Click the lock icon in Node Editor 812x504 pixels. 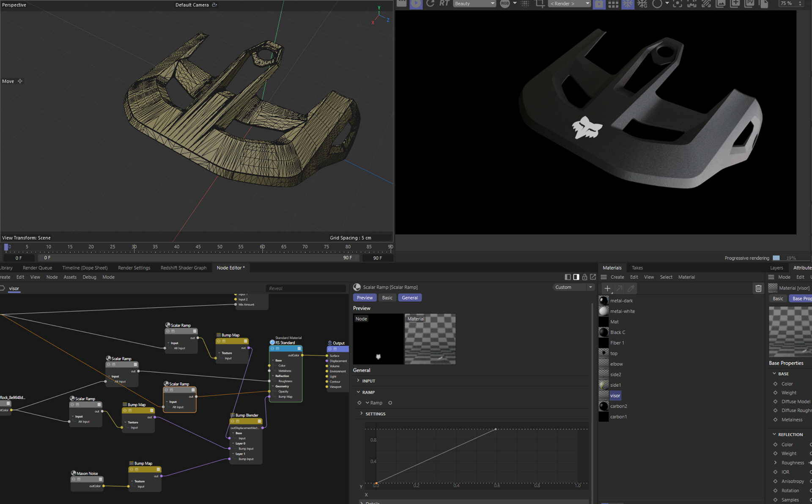(584, 277)
